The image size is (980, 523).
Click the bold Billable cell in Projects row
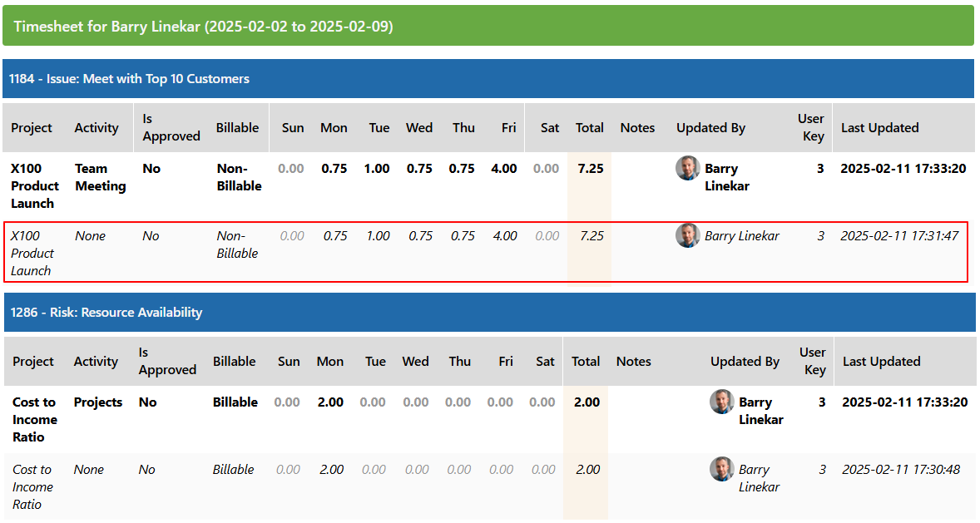[x=235, y=402]
